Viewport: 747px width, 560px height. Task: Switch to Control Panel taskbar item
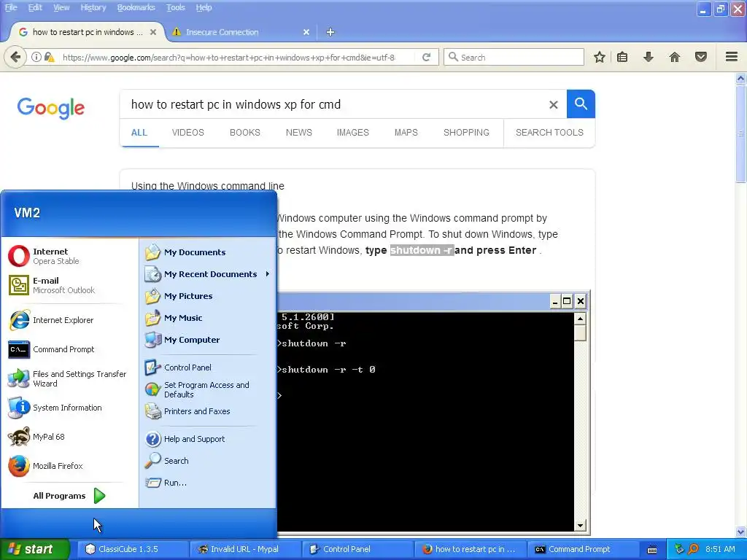point(357,549)
